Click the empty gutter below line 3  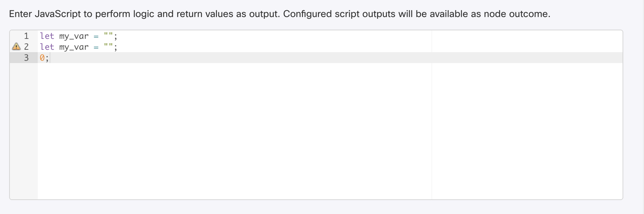tap(23, 129)
